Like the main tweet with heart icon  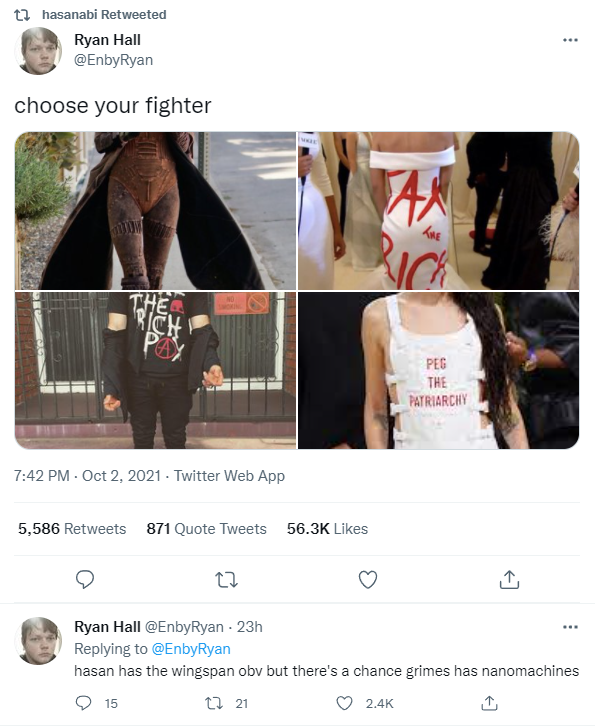tap(368, 579)
